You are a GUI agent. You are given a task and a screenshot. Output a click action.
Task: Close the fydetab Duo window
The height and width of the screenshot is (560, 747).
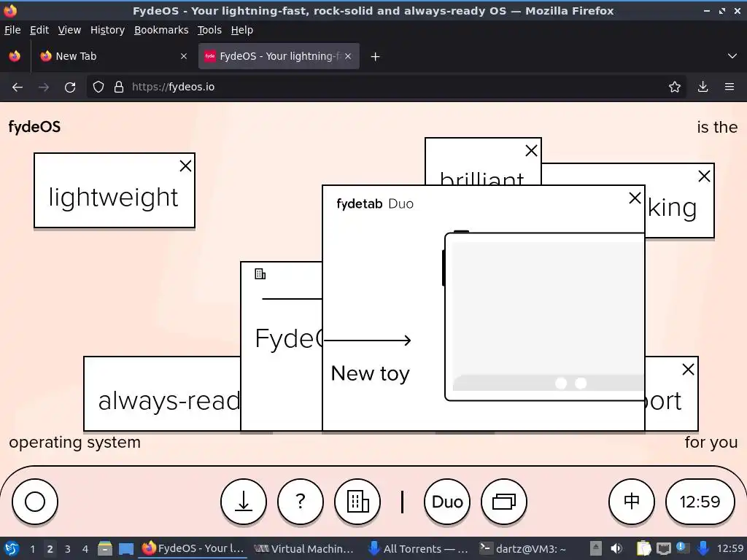tap(635, 198)
